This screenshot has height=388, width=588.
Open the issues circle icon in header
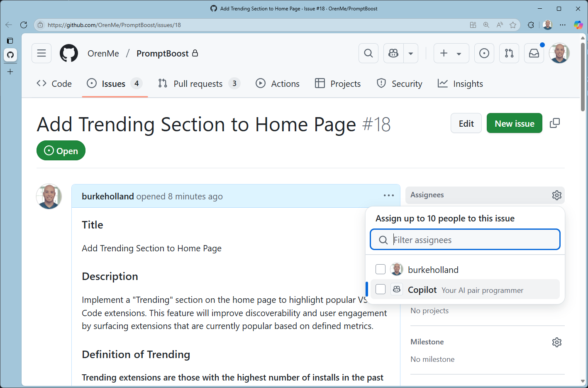(484, 53)
